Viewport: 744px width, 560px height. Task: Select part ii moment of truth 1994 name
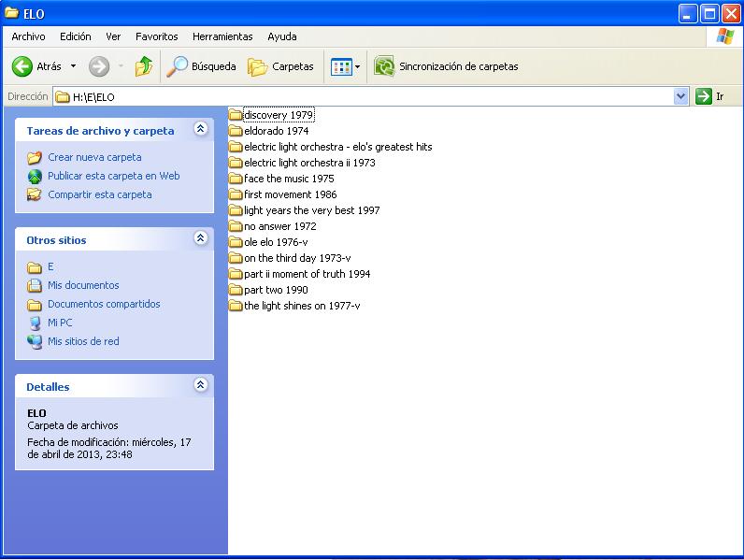coord(307,274)
